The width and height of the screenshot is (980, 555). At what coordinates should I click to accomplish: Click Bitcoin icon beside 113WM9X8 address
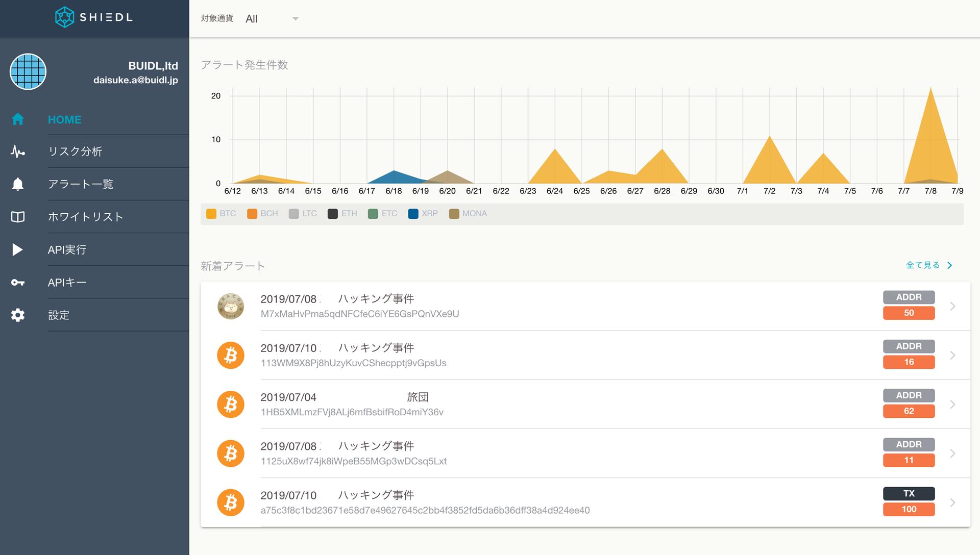coord(231,355)
